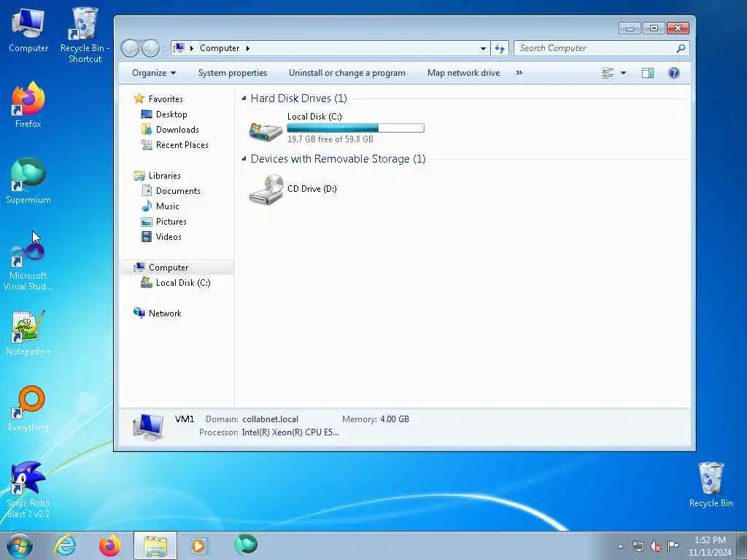Open Windows Media Player from taskbar

[198, 545]
